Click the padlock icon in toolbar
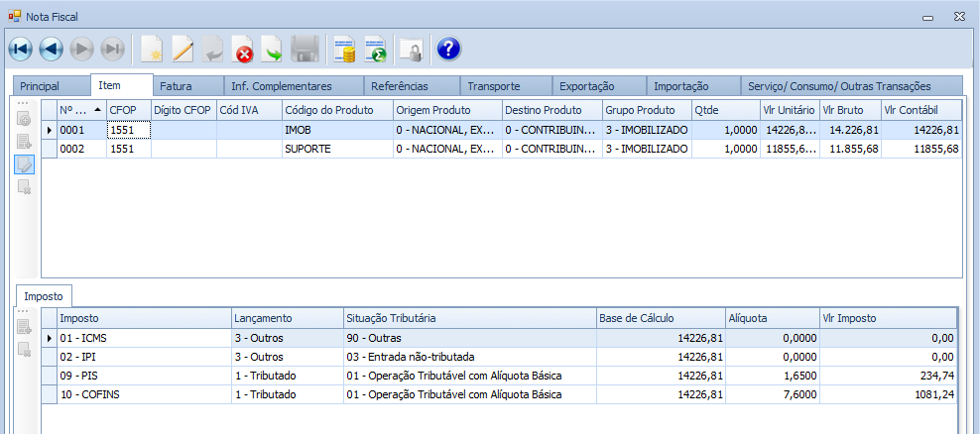980x434 pixels. coord(410,49)
